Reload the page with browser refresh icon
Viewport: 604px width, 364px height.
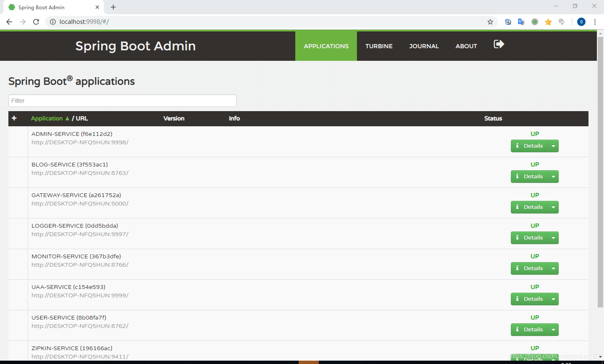pos(36,22)
